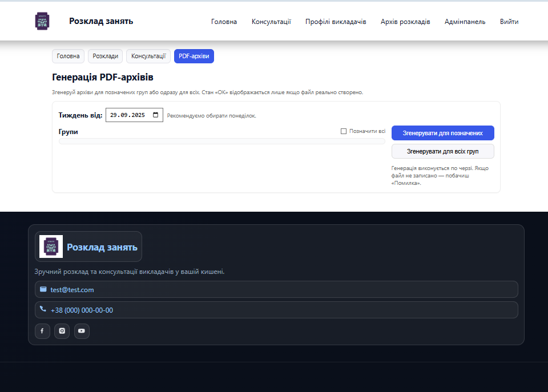Click the site logo in the header

(x=42, y=21)
